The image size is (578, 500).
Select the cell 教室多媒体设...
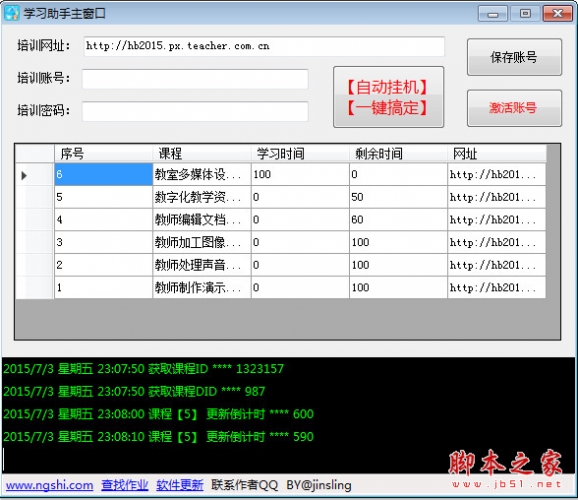click(x=202, y=174)
